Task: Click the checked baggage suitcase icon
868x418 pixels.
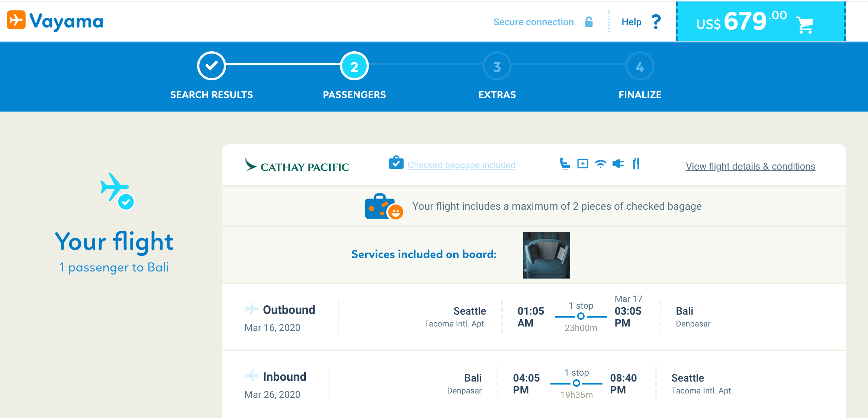Action: tap(396, 163)
